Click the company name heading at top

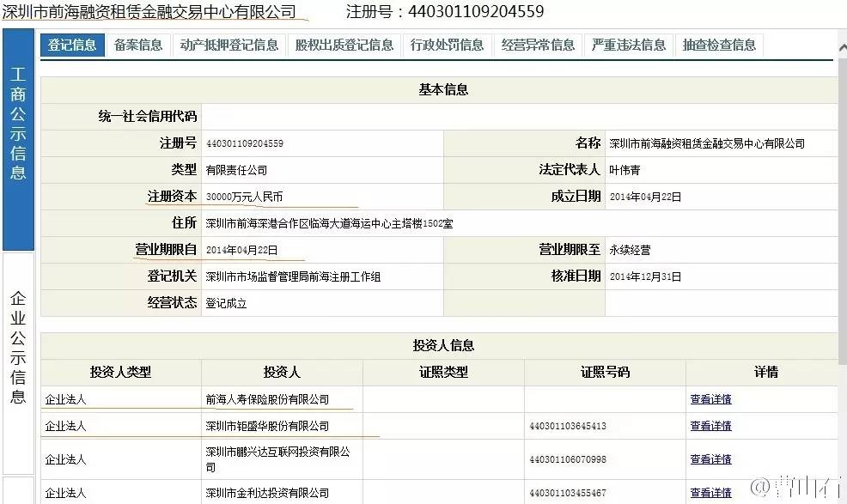(149, 11)
